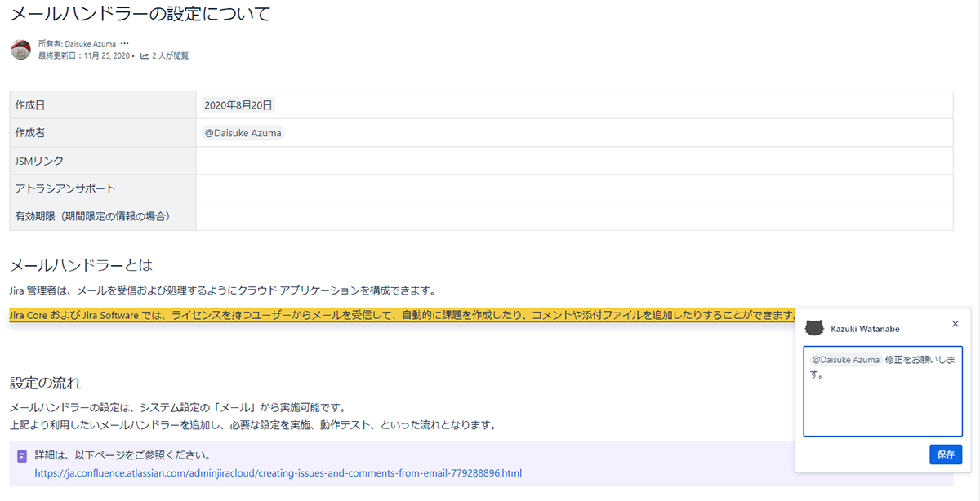The image size is (980, 501).
Task: Click the empty JSMリンク value cell
Action: pyautogui.click(x=574, y=161)
